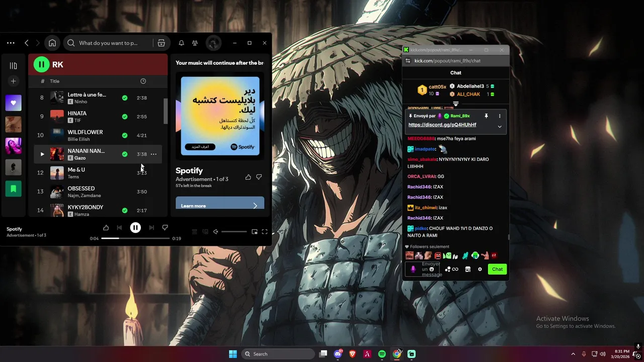
Task: Dislike the ad in the Spotify side panel
Action: [259, 177]
